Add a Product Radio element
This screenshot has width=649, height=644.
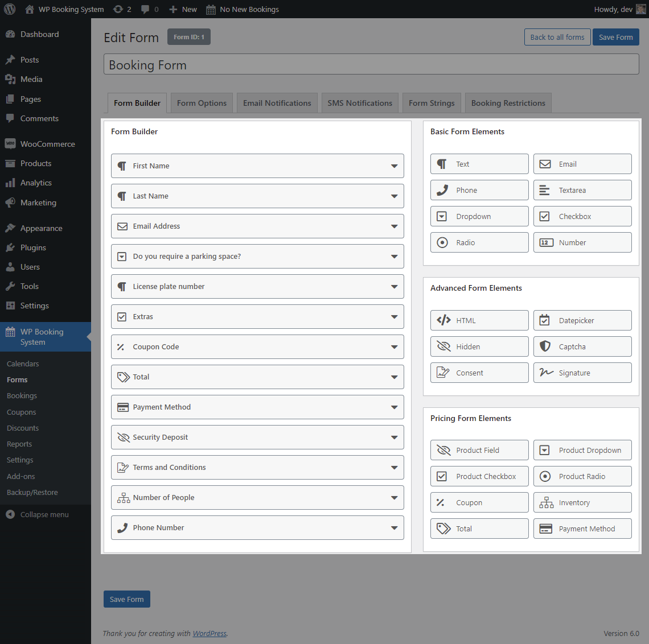tap(582, 477)
